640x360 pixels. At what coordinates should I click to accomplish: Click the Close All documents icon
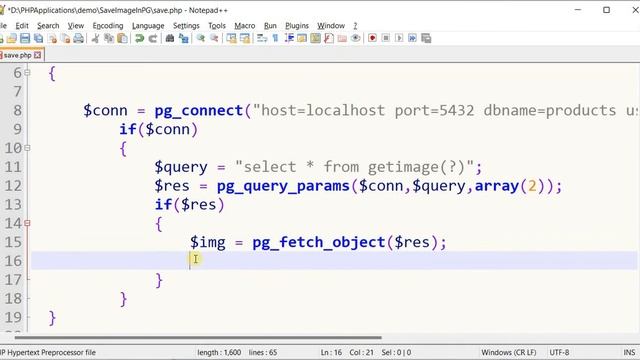[65, 38]
